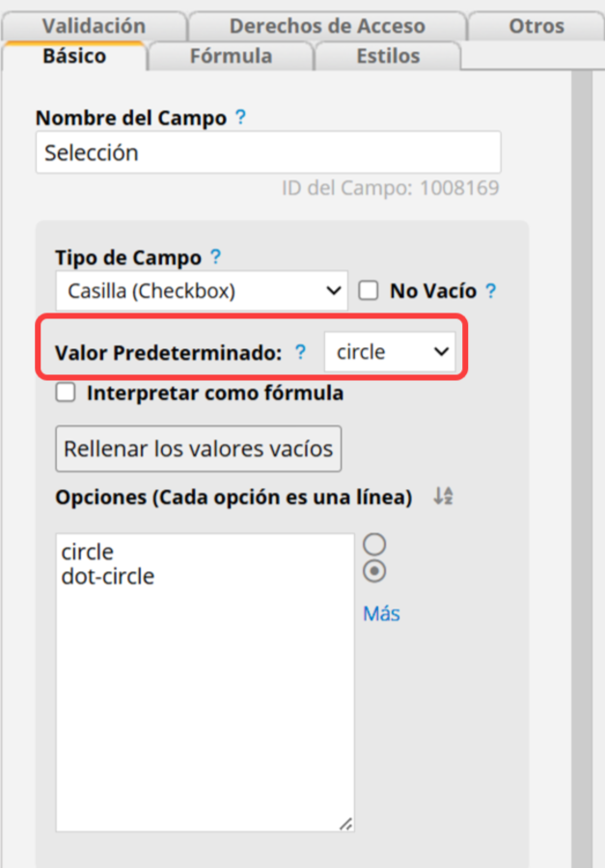Screen dimensions: 605x868
Task: Click help icon beside Nombre del Campo
Action: click(x=240, y=118)
